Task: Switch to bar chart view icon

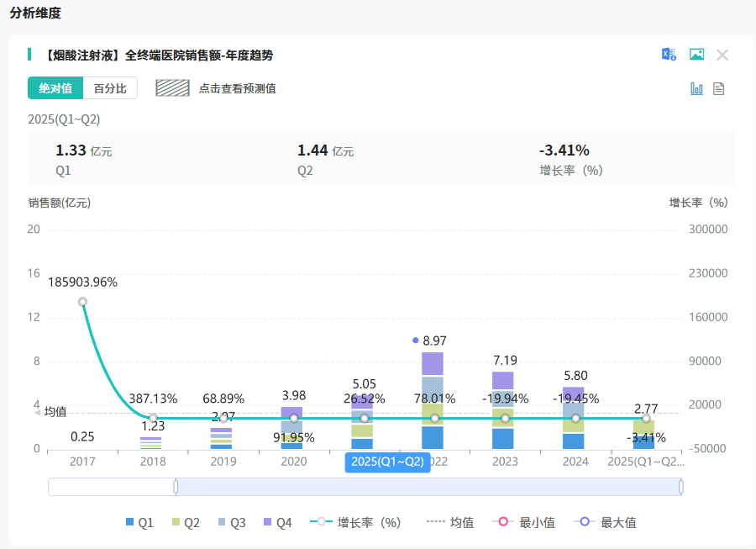Action: click(696, 88)
